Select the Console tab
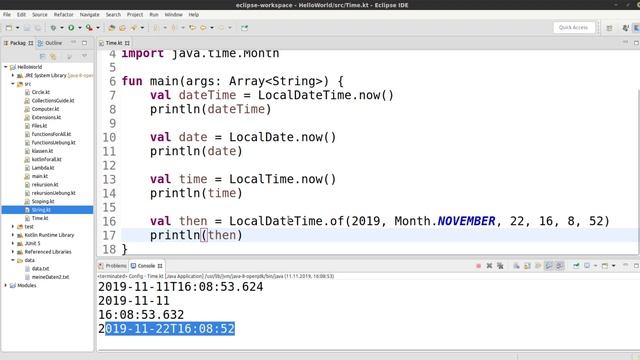640x360 pixels. (x=147, y=266)
